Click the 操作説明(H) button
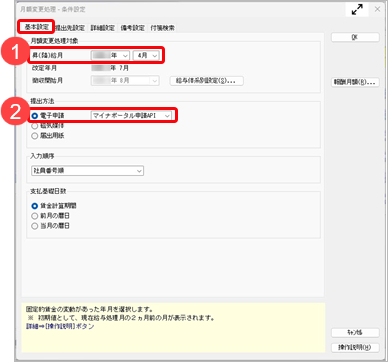This screenshot has height=362, width=388. [355, 347]
